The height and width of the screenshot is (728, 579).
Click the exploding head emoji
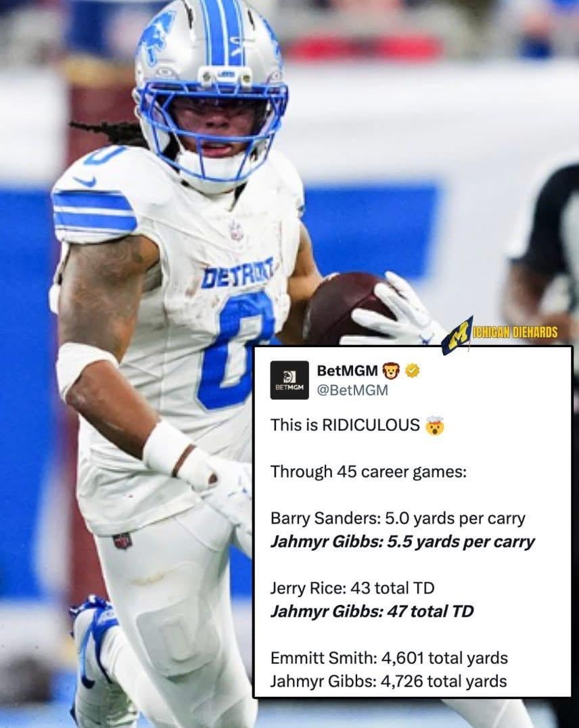coord(435,426)
